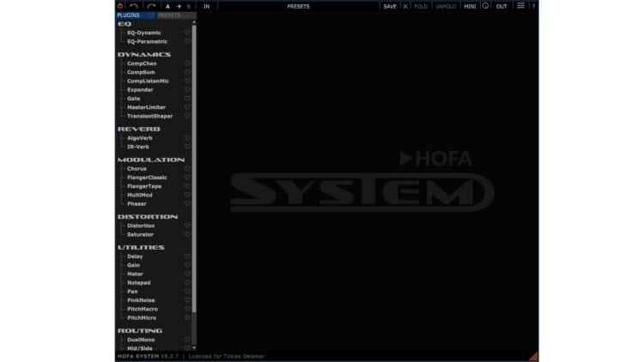
Task: Open the PRESETS dropdown in top bar
Action: coord(298,7)
